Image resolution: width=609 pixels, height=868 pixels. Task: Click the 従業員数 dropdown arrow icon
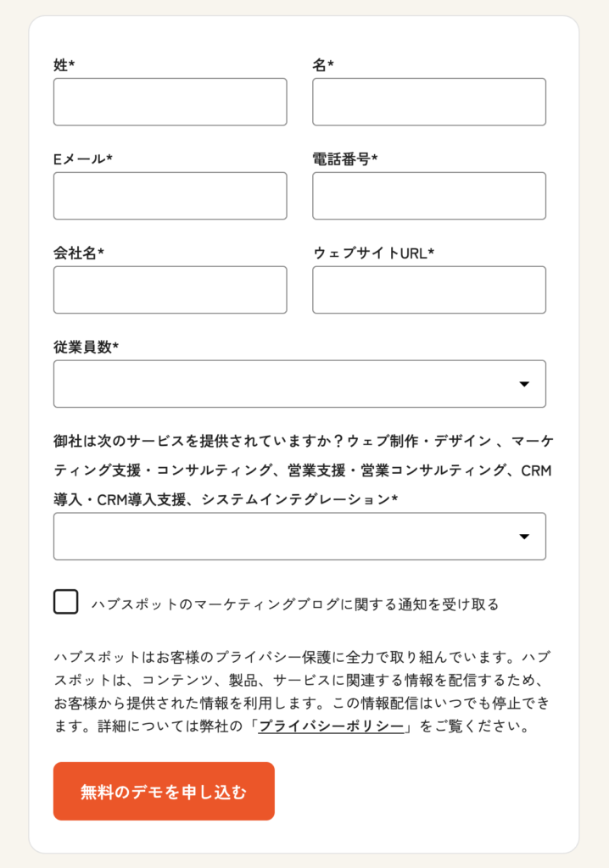click(524, 384)
